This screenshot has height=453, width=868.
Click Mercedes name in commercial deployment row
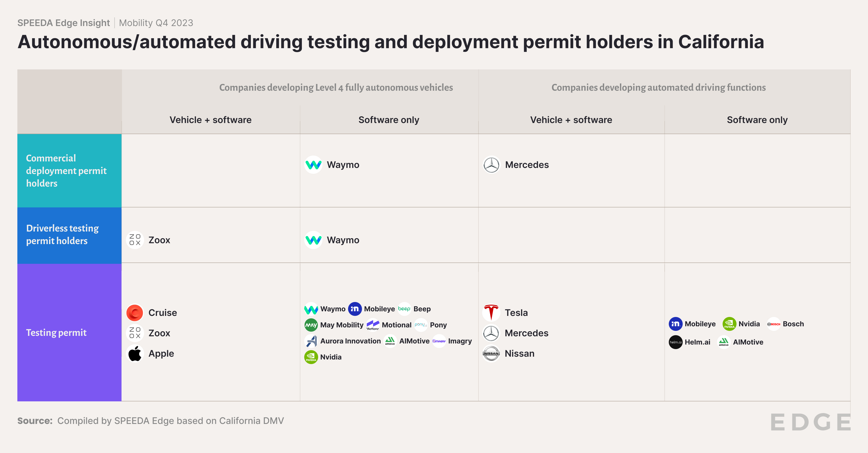[527, 165]
